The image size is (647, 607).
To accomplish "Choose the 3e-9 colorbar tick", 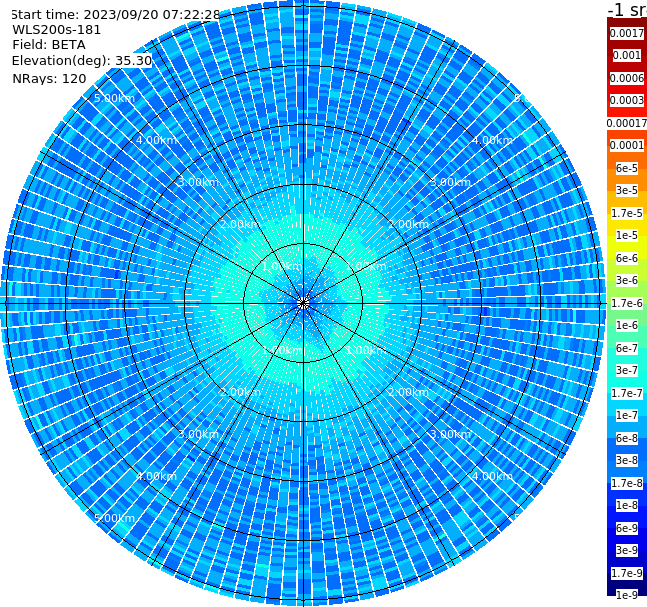I will pyautogui.click(x=627, y=550).
